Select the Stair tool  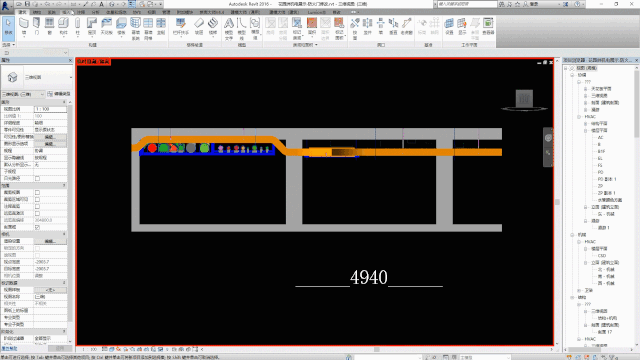point(213,27)
